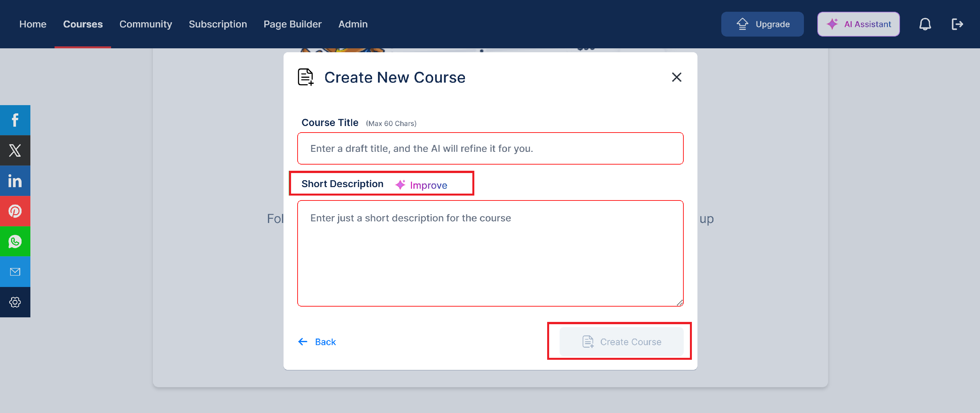Go to the Page Builder tab

pyautogui.click(x=292, y=24)
